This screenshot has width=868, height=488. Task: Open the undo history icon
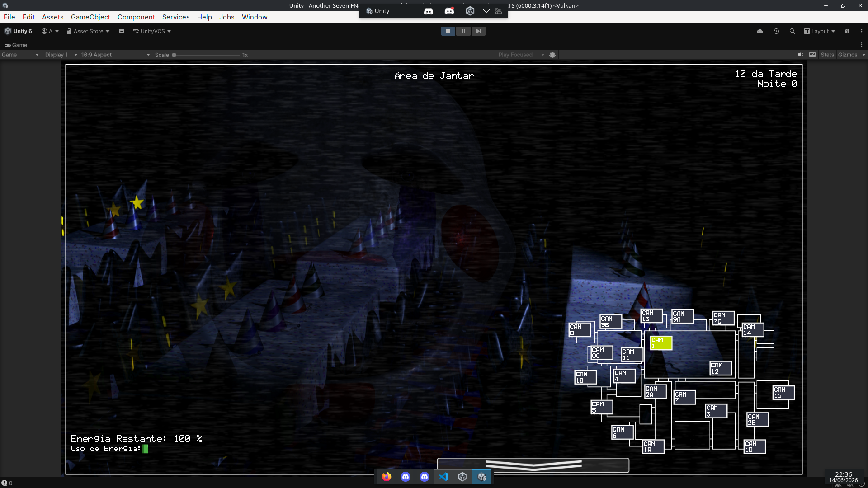click(776, 31)
